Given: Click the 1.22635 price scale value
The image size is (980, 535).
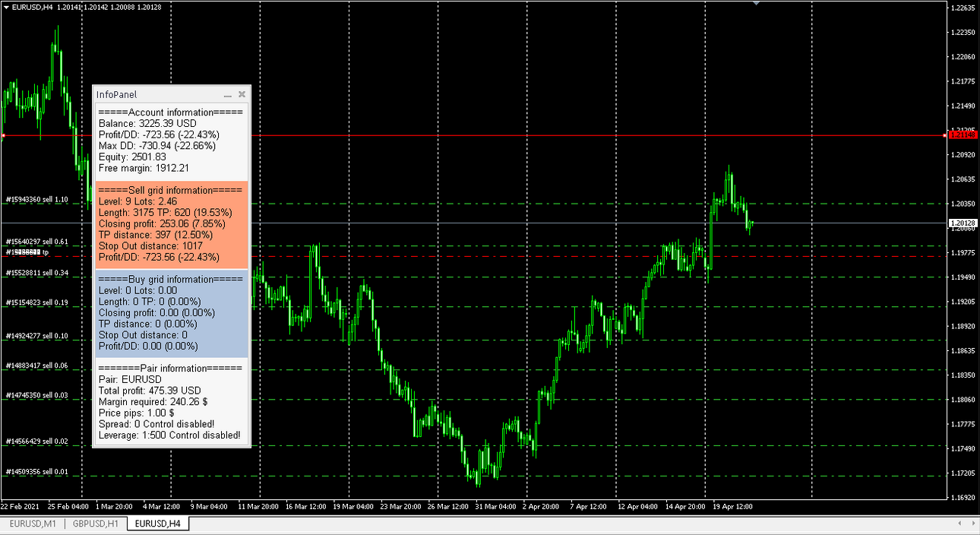Looking at the screenshot, I should [963, 8].
